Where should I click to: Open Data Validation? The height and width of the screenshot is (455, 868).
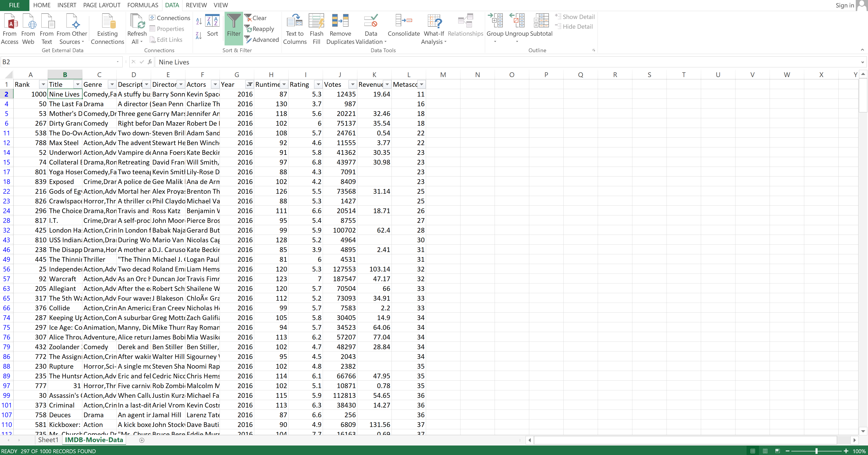tap(371, 29)
